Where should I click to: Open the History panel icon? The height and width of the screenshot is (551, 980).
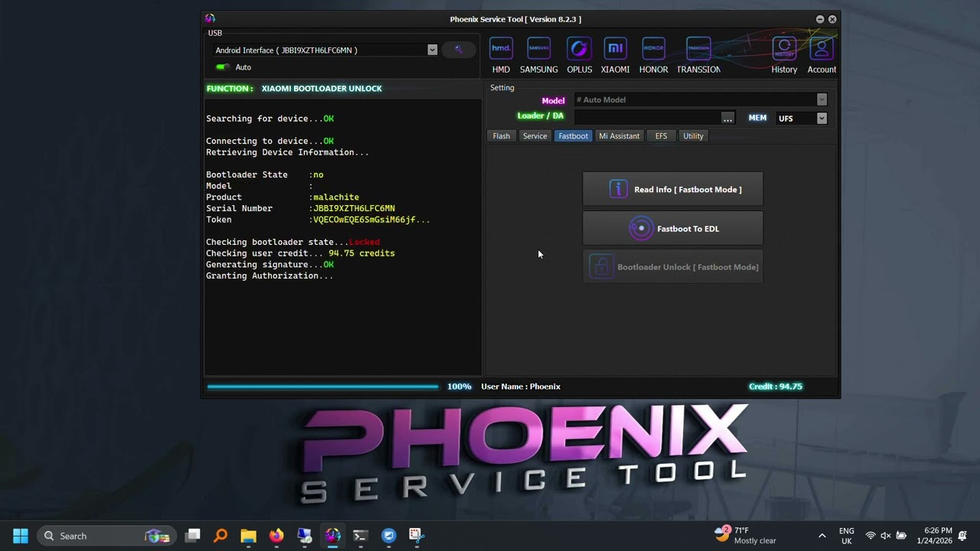784,49
